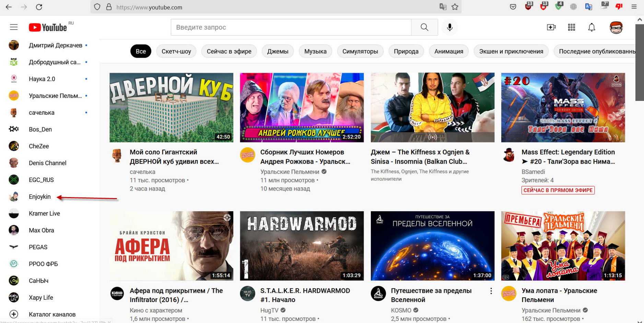Bookmark this page with the star
The height and width of the screenshot is (323, 644).
tap(455, 7)
